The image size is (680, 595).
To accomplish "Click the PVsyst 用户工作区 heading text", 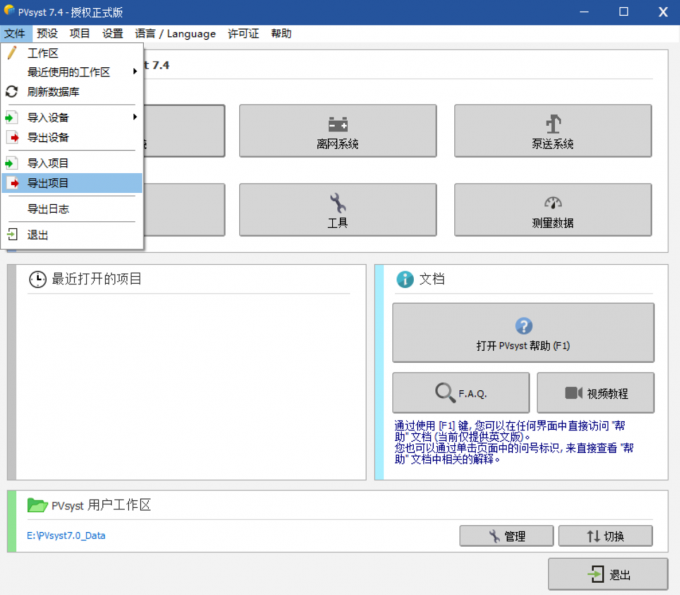I will tap(101, 505).
